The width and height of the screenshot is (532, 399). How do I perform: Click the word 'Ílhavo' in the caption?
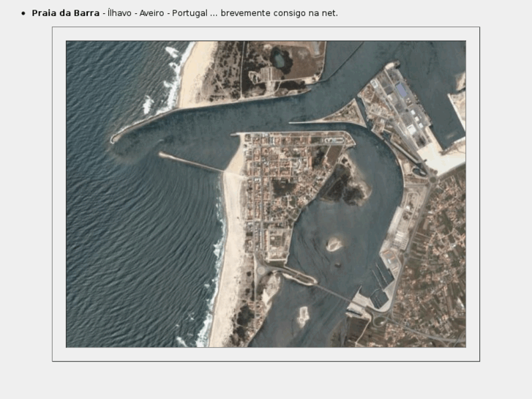pyautogui.click(x=119, y=13)
